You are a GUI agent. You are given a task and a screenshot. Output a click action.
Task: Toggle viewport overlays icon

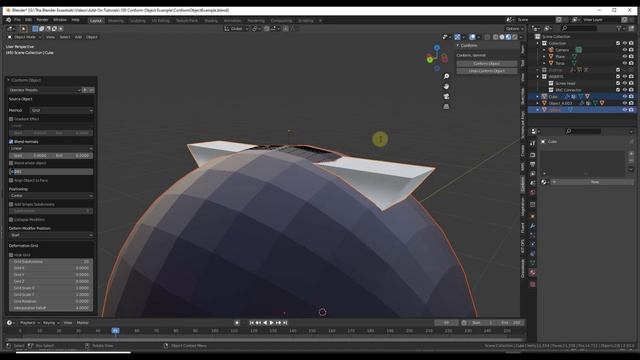click(x=472, y=37)
